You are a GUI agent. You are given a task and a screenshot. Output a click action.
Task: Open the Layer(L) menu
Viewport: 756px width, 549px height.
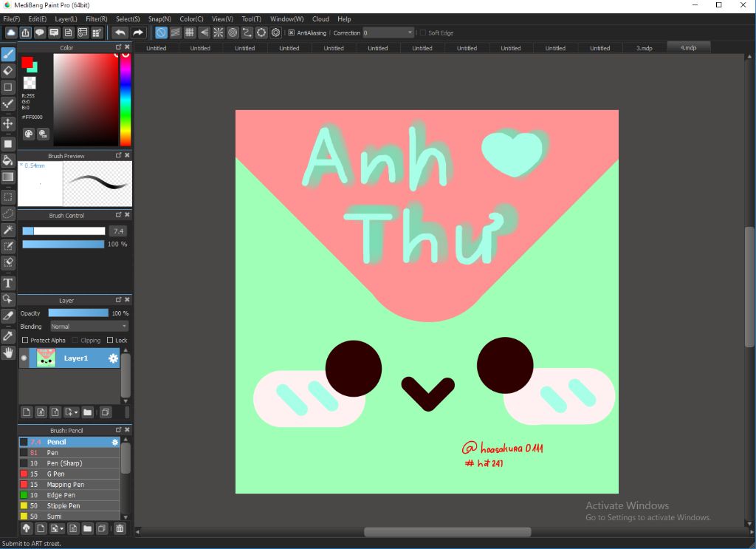pyautogui.click(x=66, y=18)
